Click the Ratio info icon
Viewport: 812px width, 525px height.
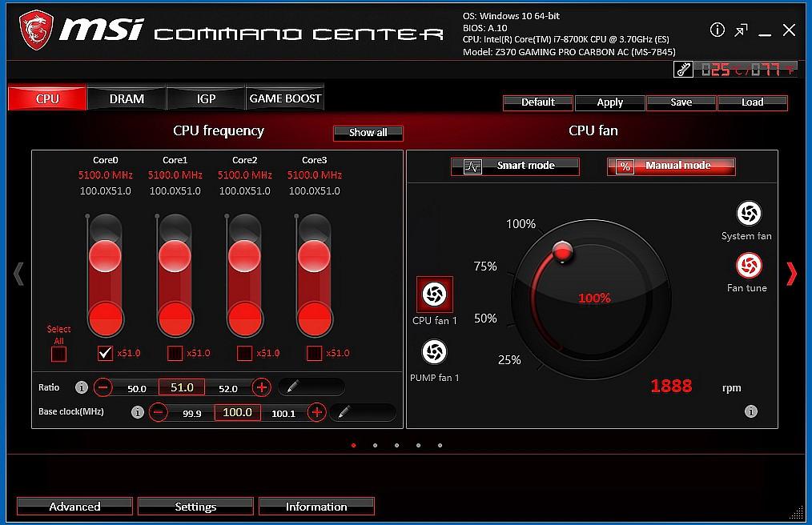82,387
